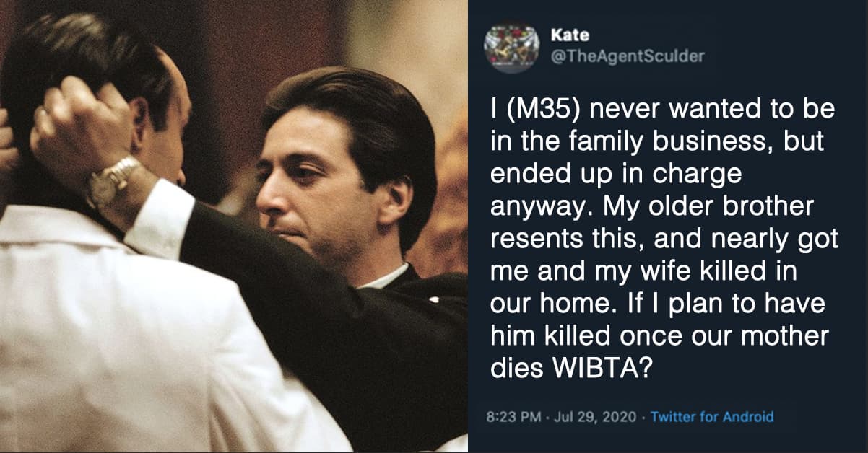Click empty dark area below the timestamp
This screenshot has width=868, height=453.
click(668, 440)
